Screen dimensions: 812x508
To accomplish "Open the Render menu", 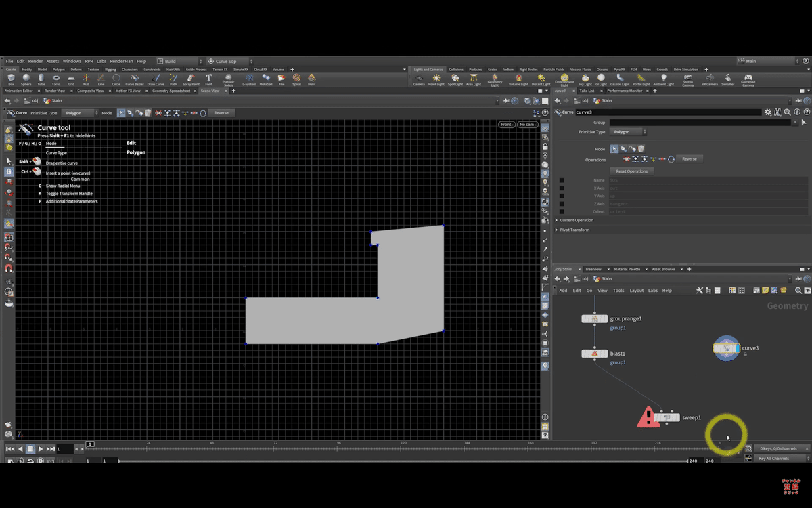I will tap(35, 61).
